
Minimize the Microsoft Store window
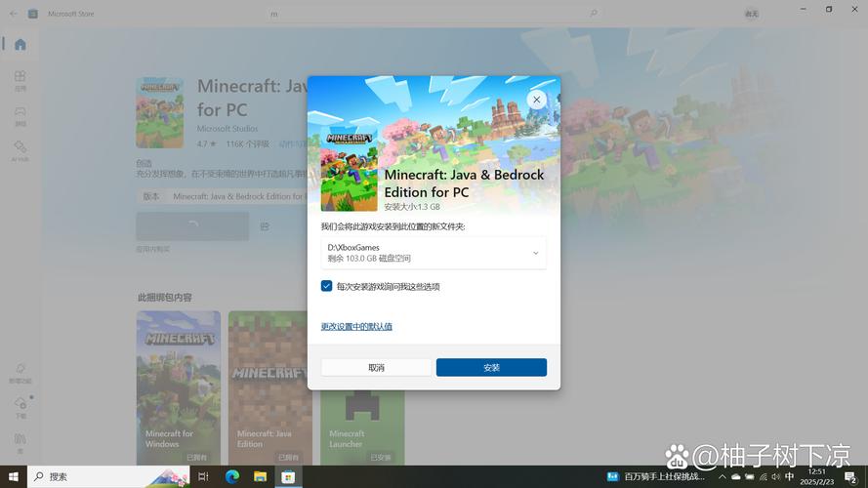803,10
